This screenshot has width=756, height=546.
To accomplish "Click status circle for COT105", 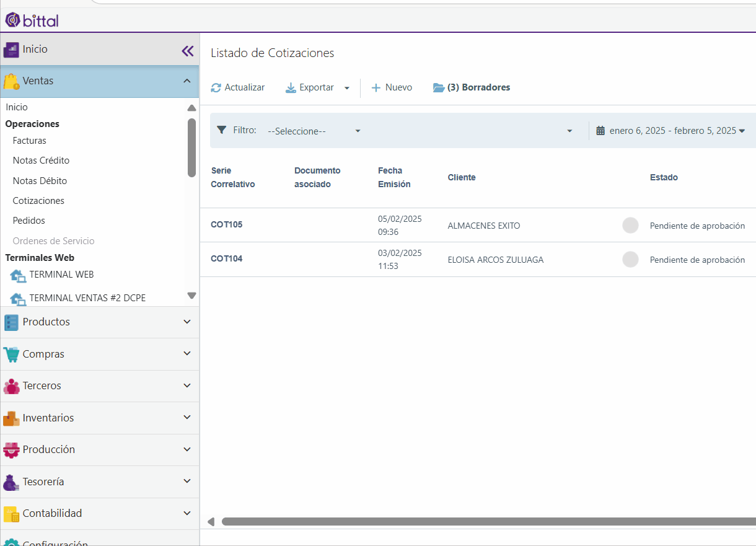I will coord(630,225).
